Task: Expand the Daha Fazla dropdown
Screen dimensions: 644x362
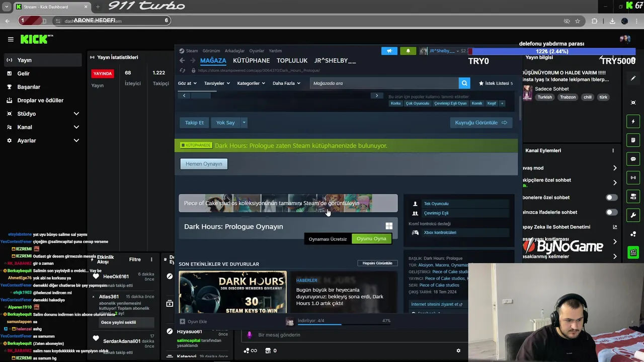Action: coord(286,83)
